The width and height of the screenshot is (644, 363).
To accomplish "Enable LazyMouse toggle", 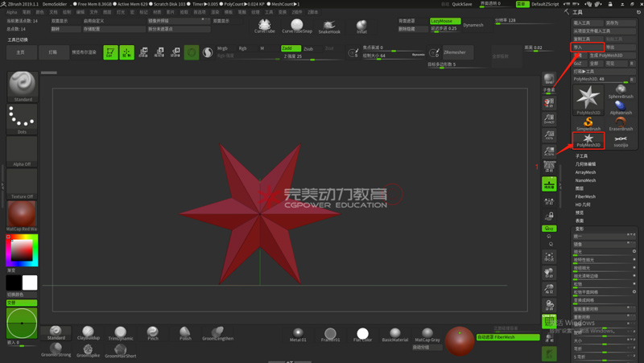I will pos(445,21).
